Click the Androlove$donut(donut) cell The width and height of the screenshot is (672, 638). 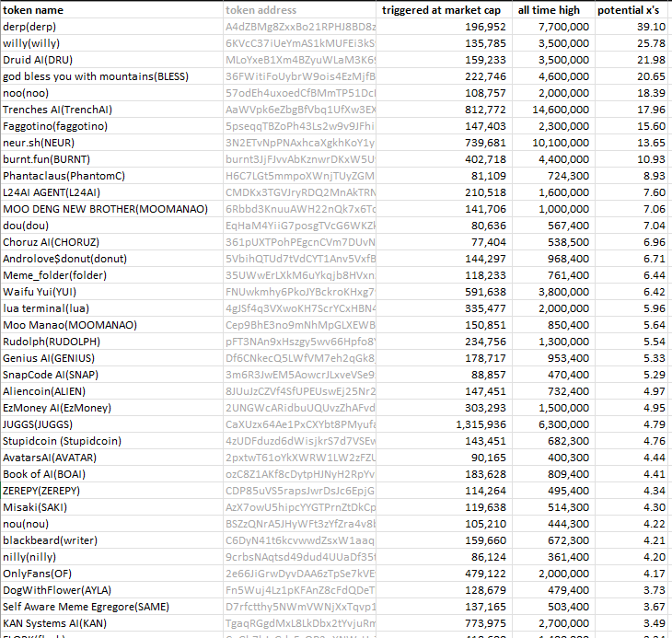(x=111, y=259)
